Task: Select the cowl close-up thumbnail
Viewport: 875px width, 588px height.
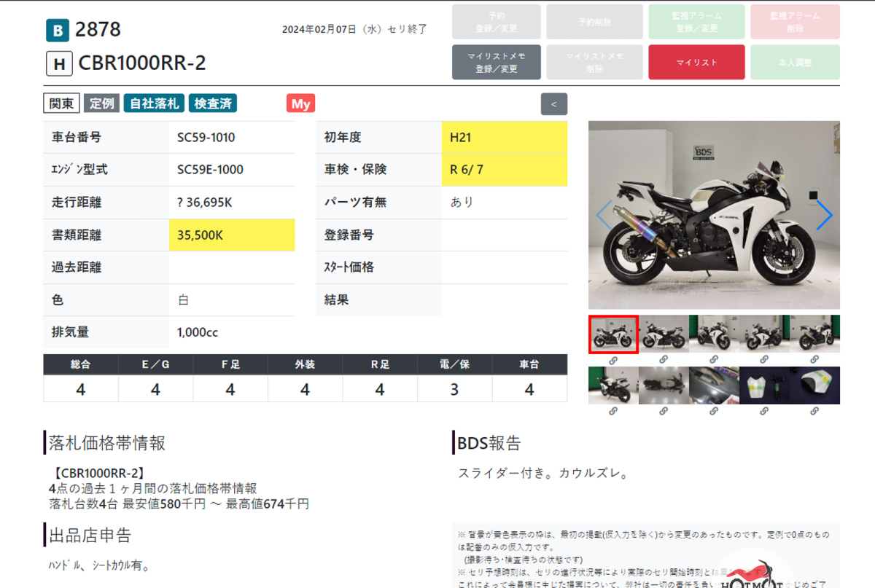Action: (714, 385)
